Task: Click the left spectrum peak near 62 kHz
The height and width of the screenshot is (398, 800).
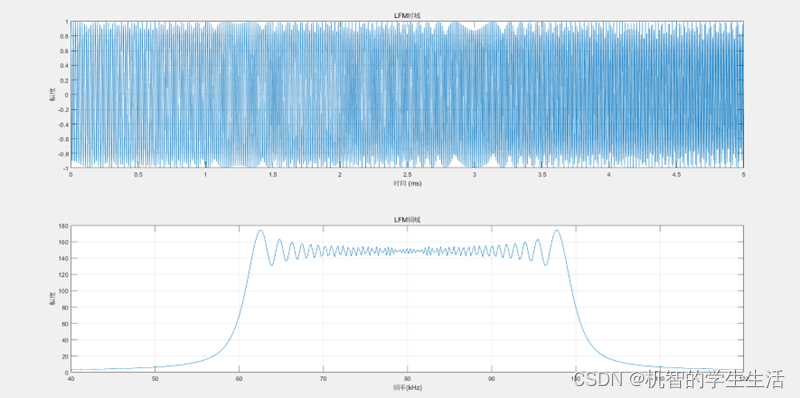Action: [x=260, y=230]
